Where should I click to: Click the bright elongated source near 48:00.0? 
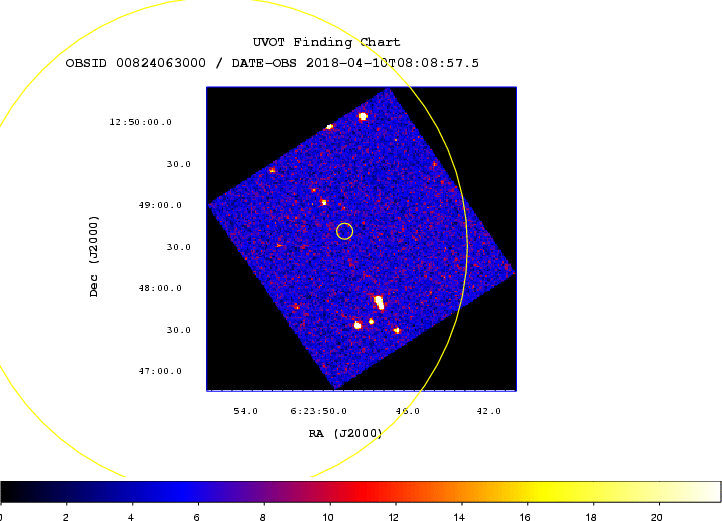coord(379,303)
